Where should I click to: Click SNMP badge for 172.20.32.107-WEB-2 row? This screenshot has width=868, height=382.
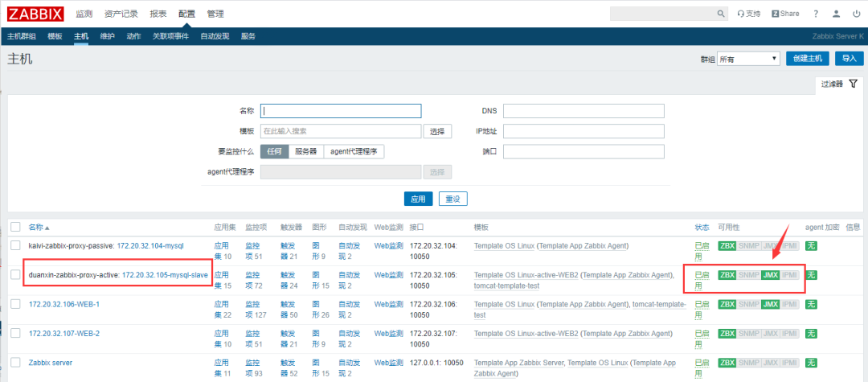click(x=748, y=333)
